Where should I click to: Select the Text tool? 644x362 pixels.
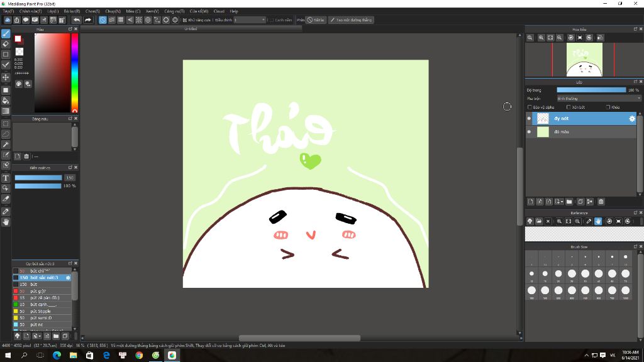coord(6,178)
